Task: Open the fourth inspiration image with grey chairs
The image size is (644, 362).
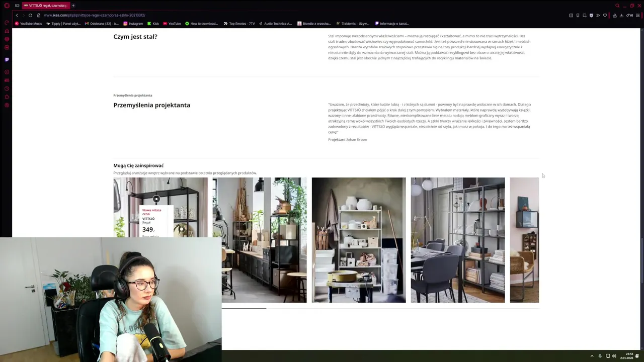Action: pos(458,240)
